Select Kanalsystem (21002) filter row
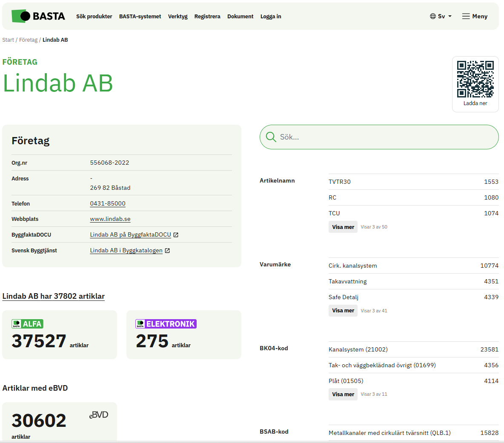This screenshot has height=443, width=504. coord(358,349)
